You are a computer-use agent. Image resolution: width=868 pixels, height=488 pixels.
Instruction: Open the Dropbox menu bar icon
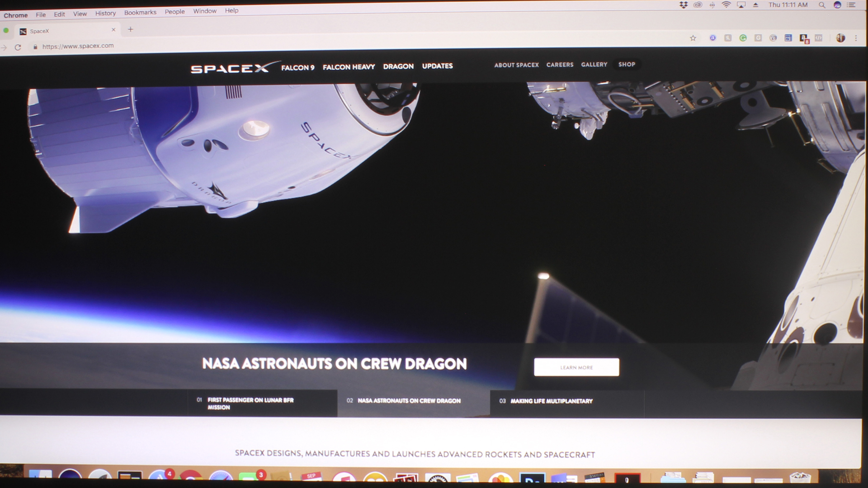683,5
